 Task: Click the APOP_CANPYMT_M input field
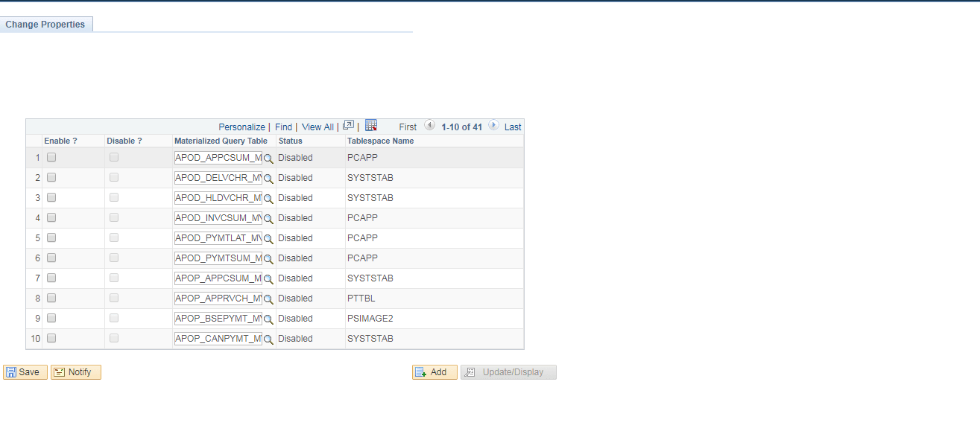[218, 339]
